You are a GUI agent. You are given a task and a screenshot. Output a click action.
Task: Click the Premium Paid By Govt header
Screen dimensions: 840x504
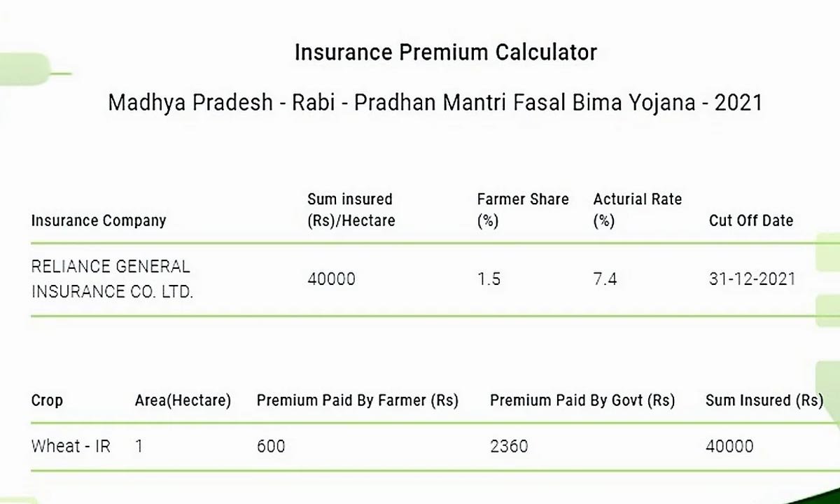(582, 401)
